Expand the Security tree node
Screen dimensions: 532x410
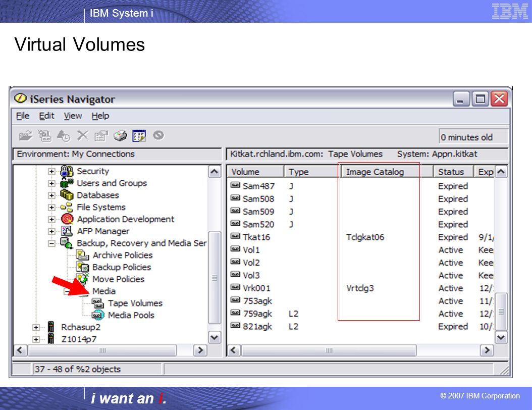click(51, 171)
